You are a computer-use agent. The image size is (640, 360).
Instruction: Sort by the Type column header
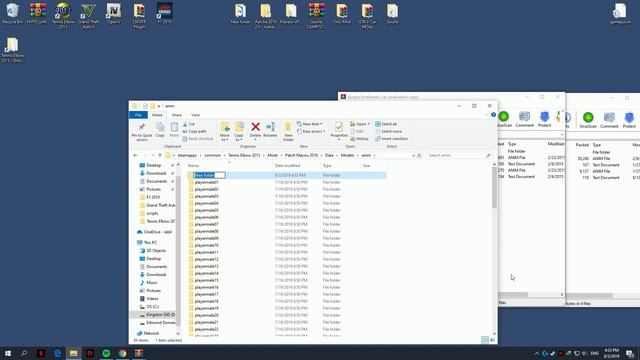(x=341, y=166)
